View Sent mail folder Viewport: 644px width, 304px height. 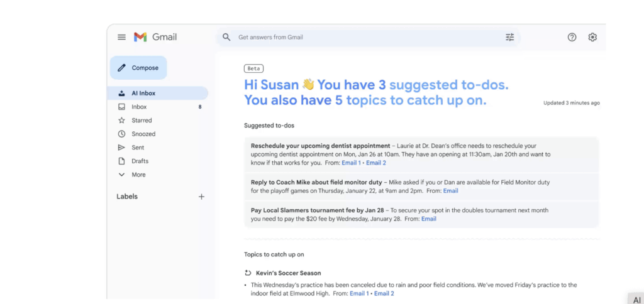click(138, 148)
